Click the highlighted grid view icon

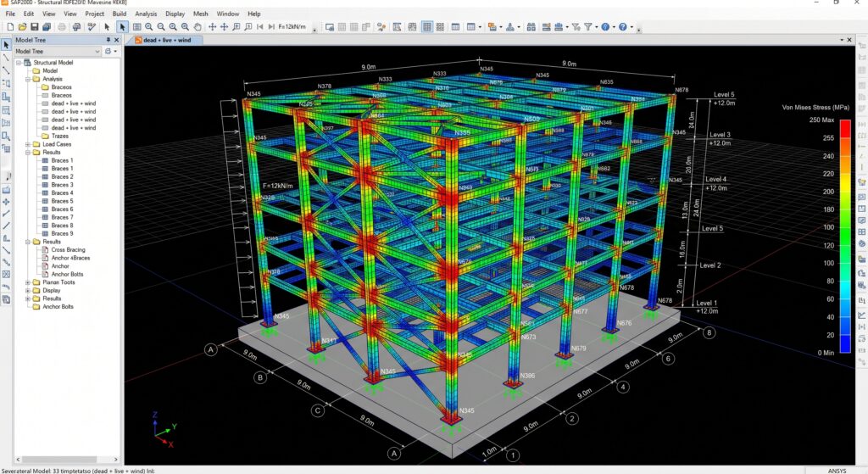point(427,26)
